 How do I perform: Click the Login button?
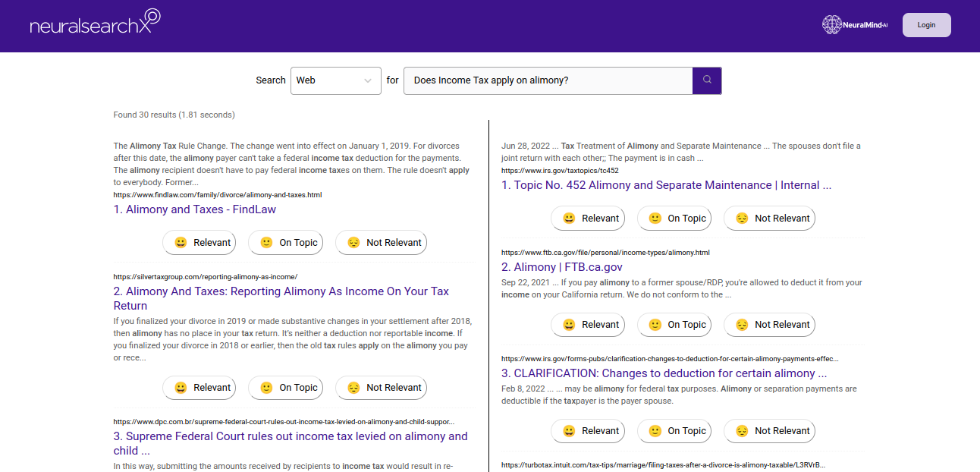click(x=926, y=25)
